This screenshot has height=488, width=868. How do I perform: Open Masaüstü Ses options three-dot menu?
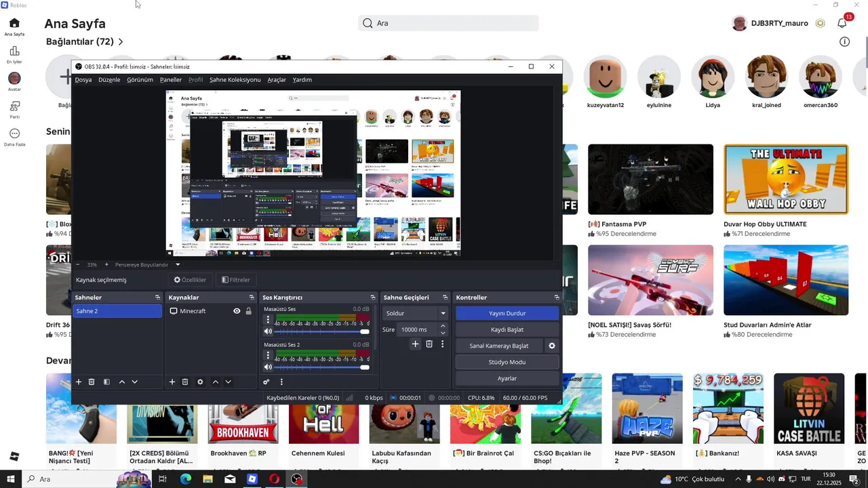click(268, 319)
